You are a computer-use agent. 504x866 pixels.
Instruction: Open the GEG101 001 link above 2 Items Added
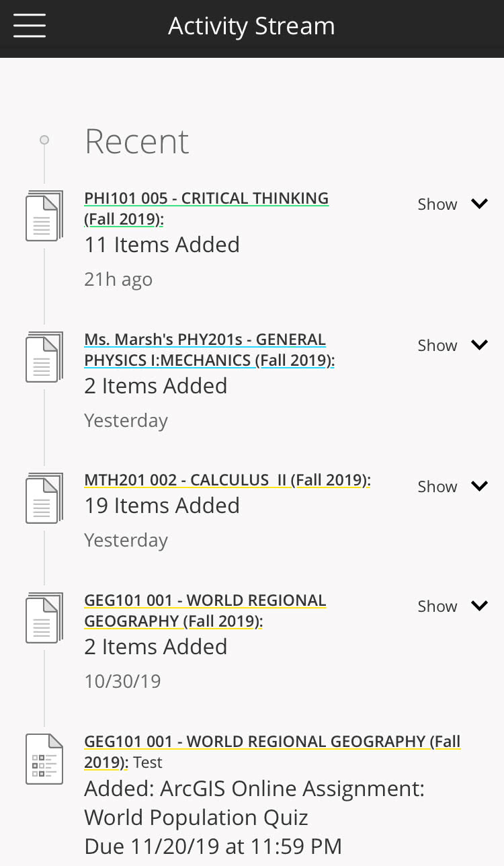pyautogui.click(x=205, y=611)
